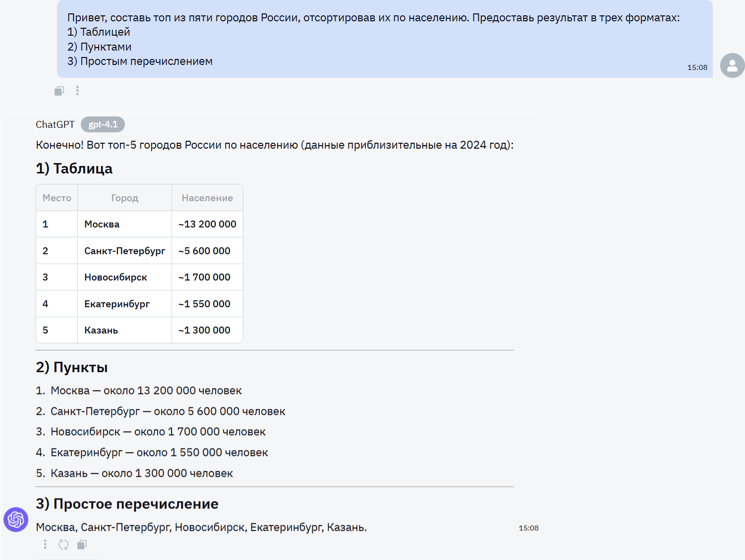Click the gpt-4.1 model badge
The height and width of the screenshot is (560, 745).
103,124
